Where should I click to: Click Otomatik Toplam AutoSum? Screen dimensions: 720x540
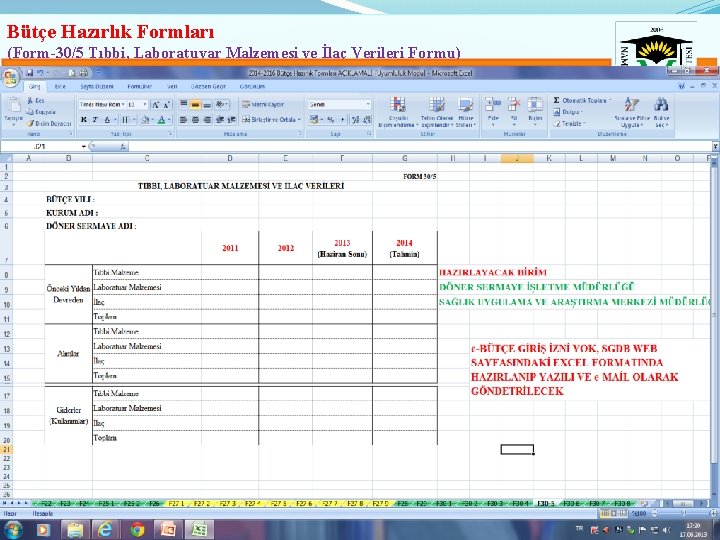582,100
